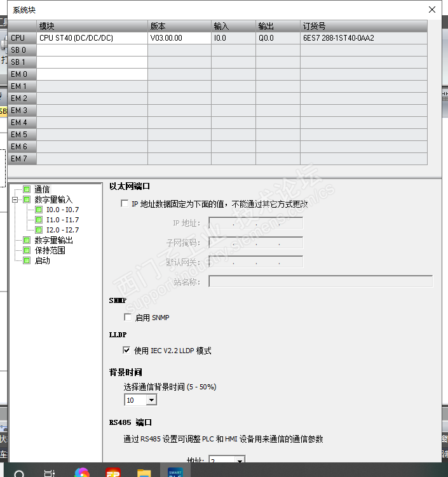
Task: Select the EM 6 row header
Action: point(22,147)
